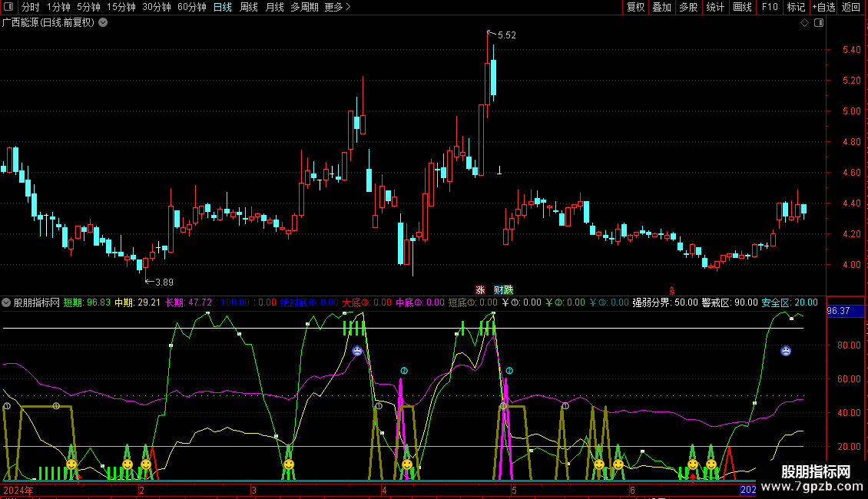The width and height of the screenshot is (868, 499).
Task: Toggle 多股 multi-stock view
Action: [x=688, y=8]
